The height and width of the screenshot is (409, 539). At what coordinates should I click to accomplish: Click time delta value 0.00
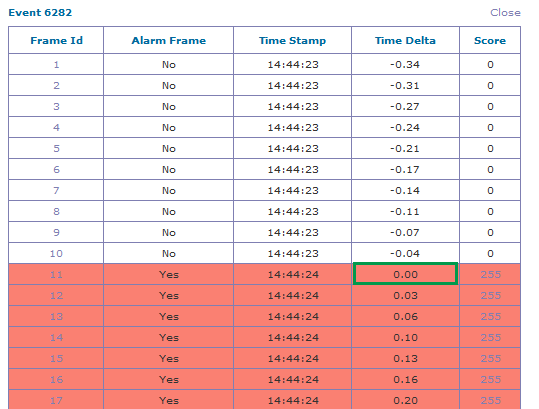pyautogui.click(x=405, y=275)
